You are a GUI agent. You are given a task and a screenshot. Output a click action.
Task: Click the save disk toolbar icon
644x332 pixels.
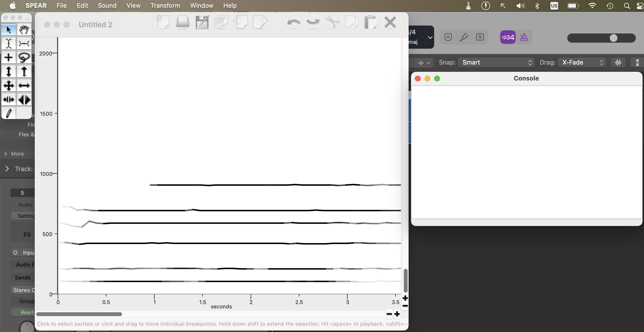click(x=202, y=22)
